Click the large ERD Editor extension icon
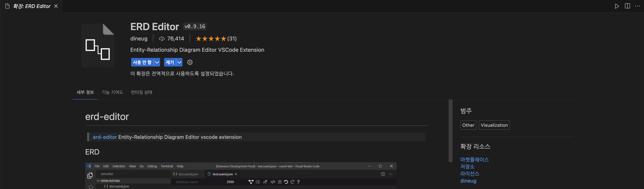Screen dimensions: 644x189 pyautogui.click(x=98, y=45)
